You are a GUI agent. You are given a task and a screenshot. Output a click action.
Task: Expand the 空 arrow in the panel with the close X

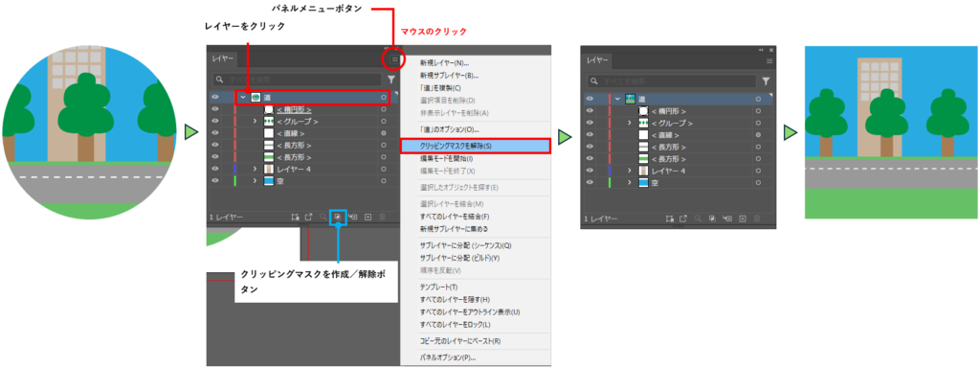tap(629, 183)
